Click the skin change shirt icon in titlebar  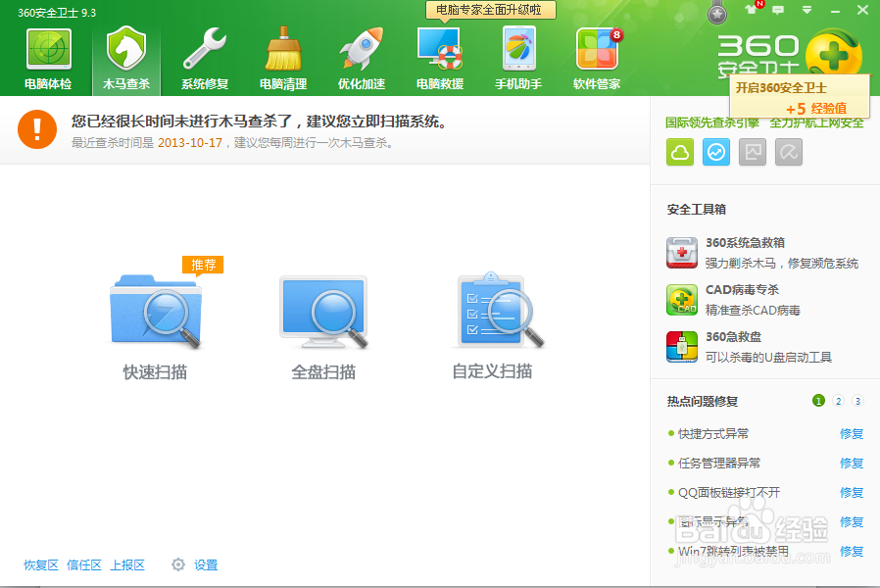click(x=752, y=11)
